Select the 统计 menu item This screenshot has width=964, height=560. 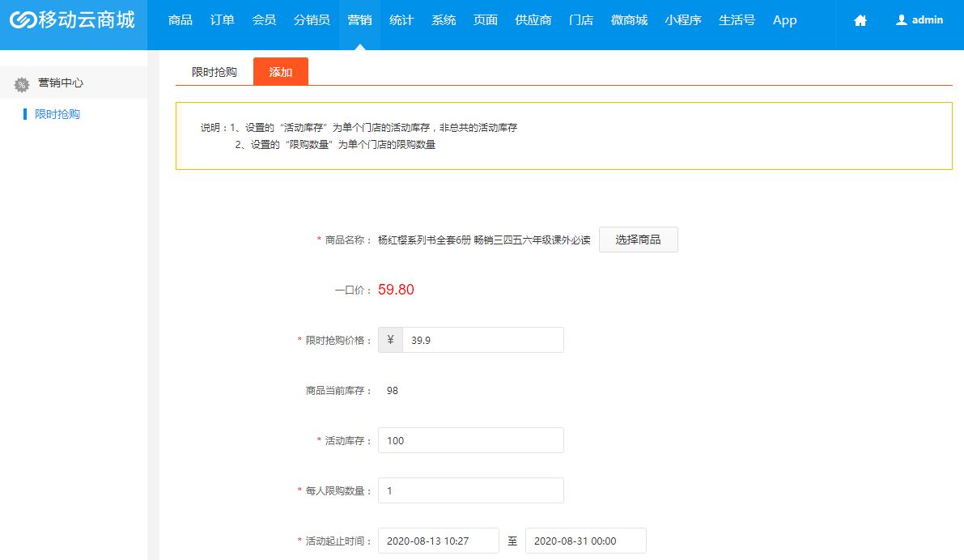pos(401,20)
